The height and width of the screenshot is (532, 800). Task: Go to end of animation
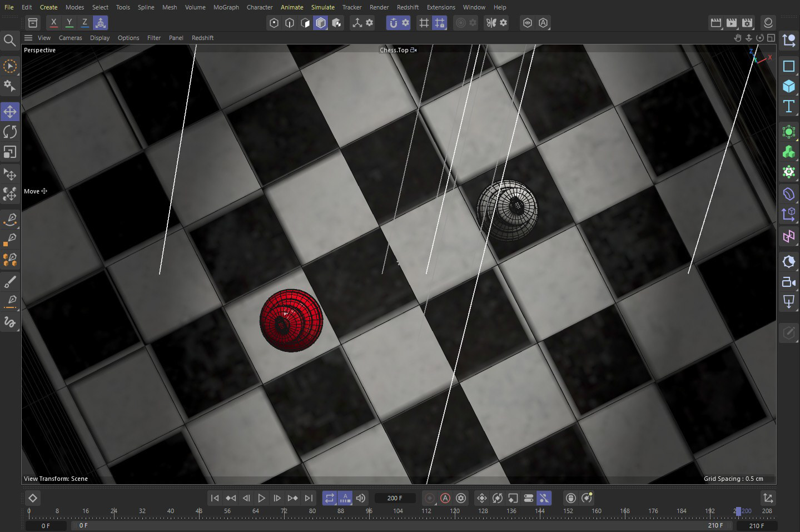[309, 498]
